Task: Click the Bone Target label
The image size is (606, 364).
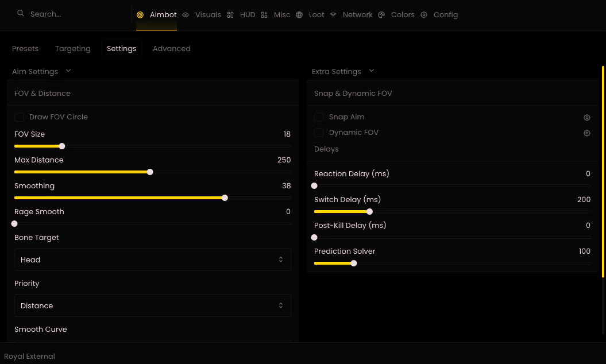Action: click(x=37, y=238)
